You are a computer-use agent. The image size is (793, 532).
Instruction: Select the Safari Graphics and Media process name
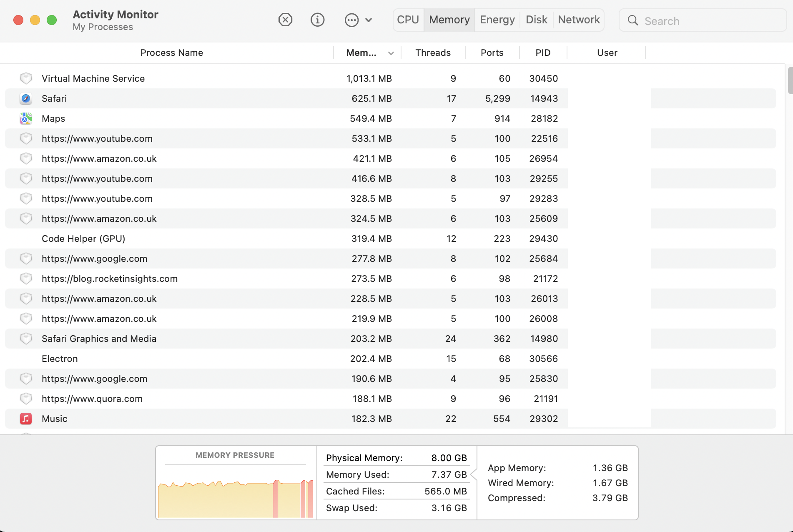click(x=99, y=339)
